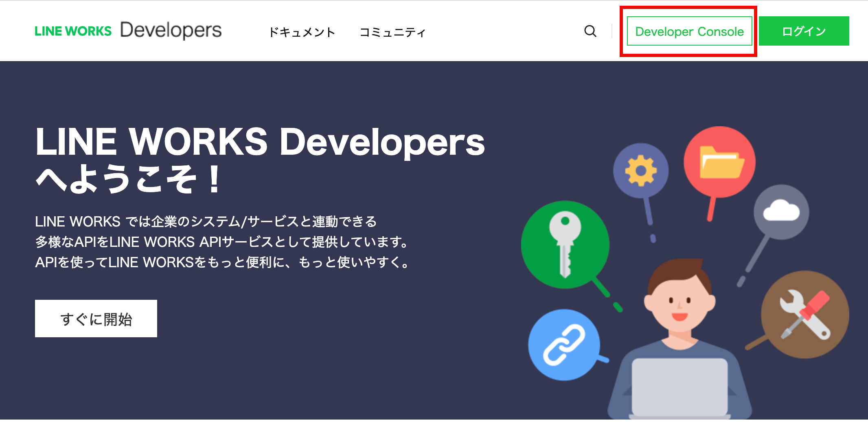
Task: Click the cloud icon bubble
Action: tap(781, 212)
